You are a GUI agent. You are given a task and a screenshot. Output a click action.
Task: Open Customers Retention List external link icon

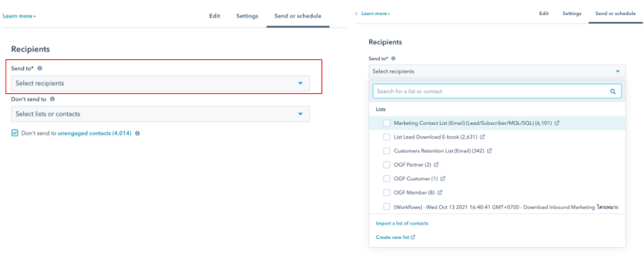click(489, 151)
